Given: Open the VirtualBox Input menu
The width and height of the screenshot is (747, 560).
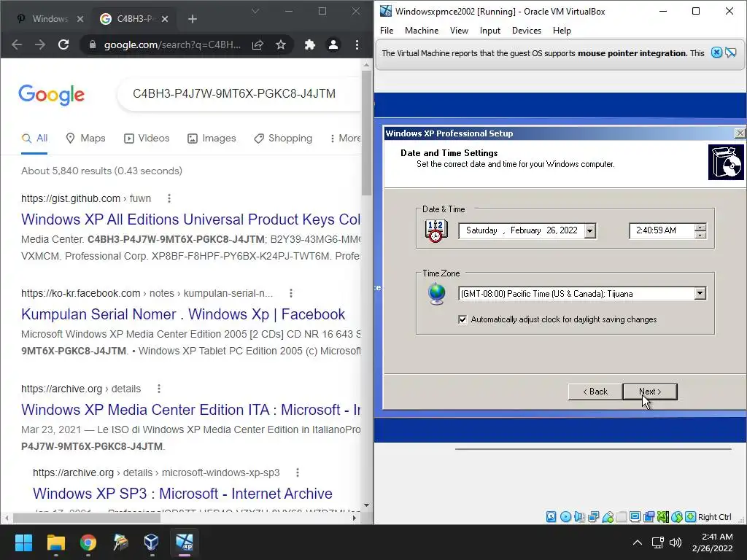Looking at the screenshot, I should click(489, 31).
